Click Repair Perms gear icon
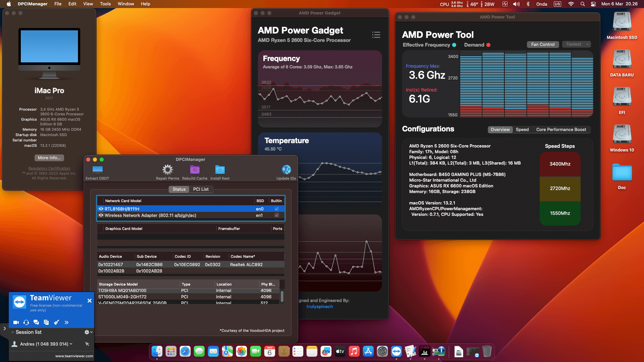The width and height of the screenshot is (644, 362). [x=167, y=170]
